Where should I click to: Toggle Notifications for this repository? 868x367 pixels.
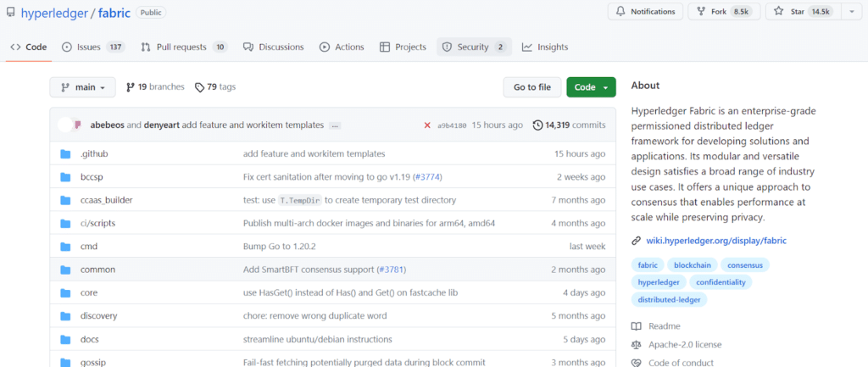coord(644,12)
